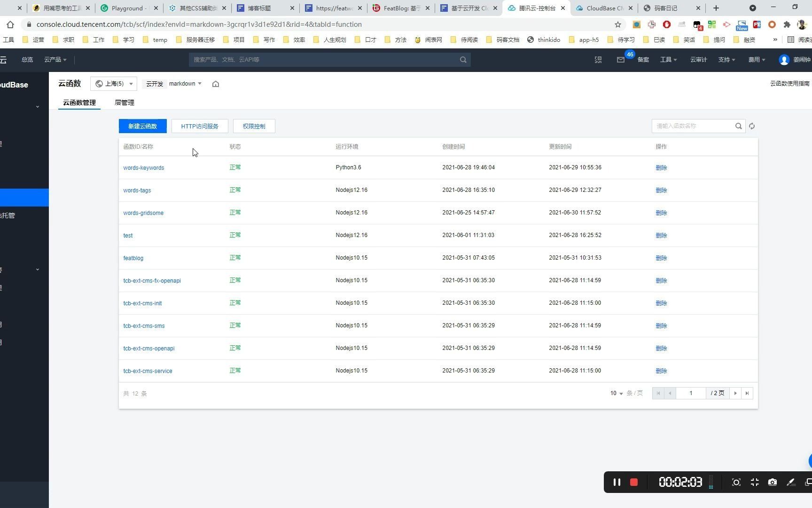The width and height of the screenshot is (812, 508).
Task: Click the camera screenshot icon in the recorder bar
Action: pyautogui.click(x=773, y=482)
